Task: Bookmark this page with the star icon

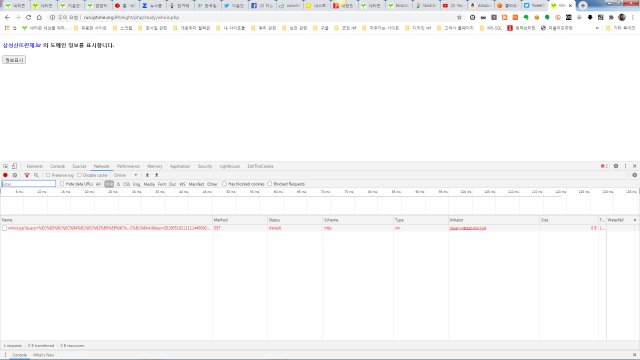Action: click(x=459, y=18)
